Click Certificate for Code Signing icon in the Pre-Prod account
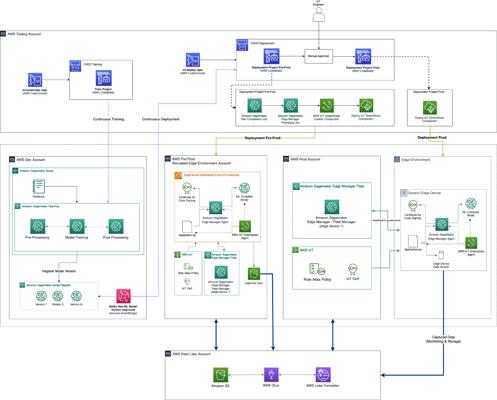The height and width of the screenshot is (400, 497). pos(187,188)
